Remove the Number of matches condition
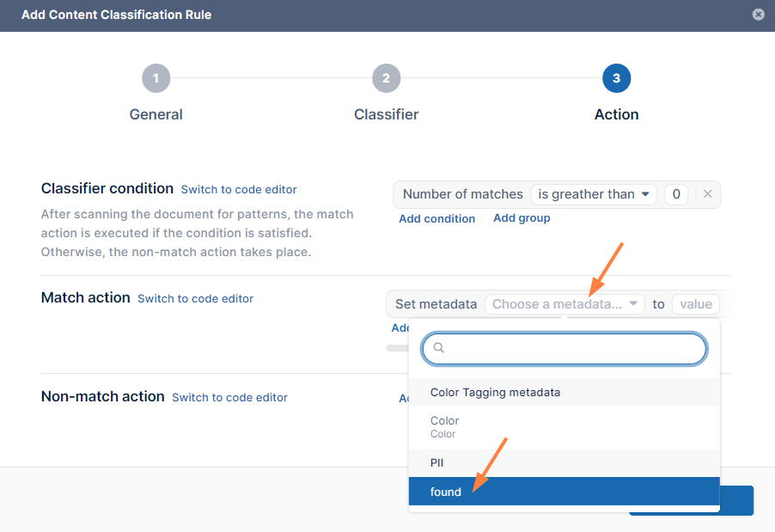 pos(707,194)
